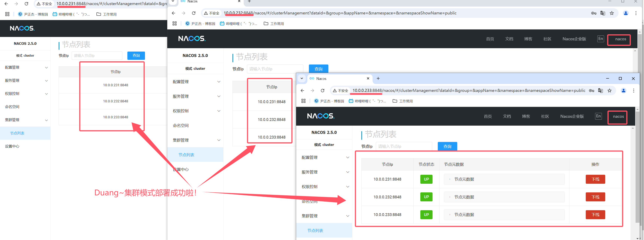Open the 文档 menu in the 10.0.0.233 Nacos header
644x240 pixels.
pyautogui.click(x=507, y=116)
